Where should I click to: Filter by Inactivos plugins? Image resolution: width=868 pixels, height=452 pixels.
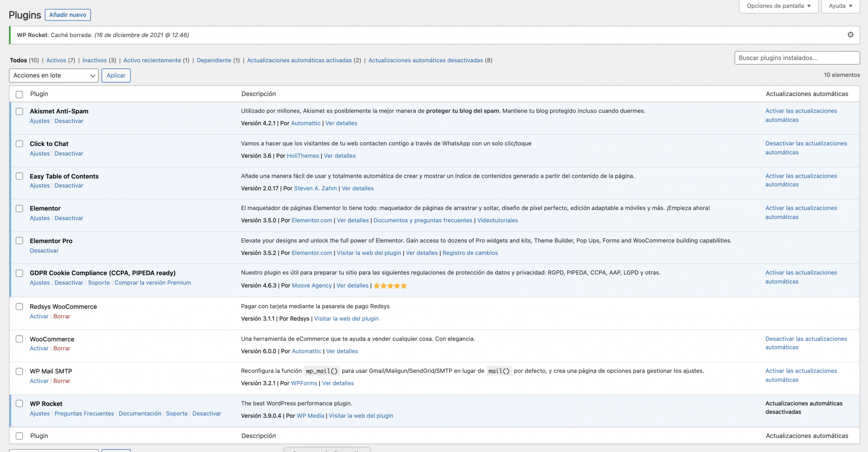pyautogui.click(x=94, y=60)
